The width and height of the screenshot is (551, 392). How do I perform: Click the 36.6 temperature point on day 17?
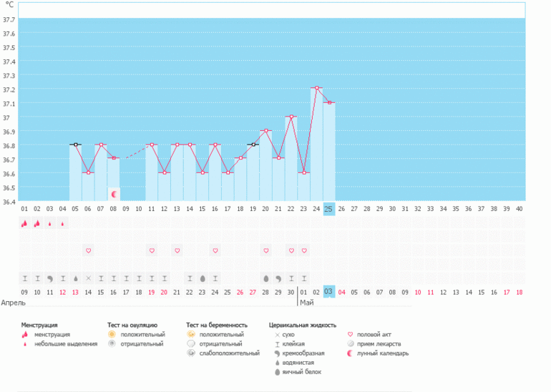pos(228,173)
